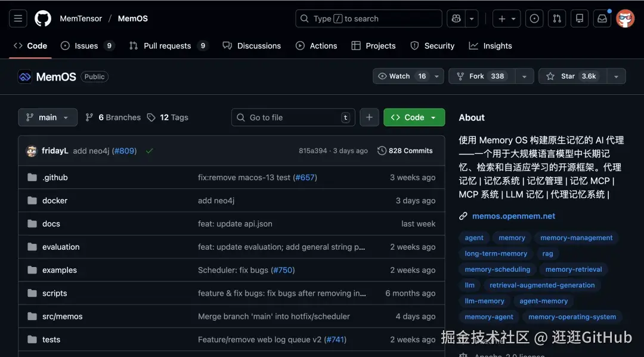Open Copilot chat icon in header
This screenshot has width=644, height=357.
coord(456,18)
